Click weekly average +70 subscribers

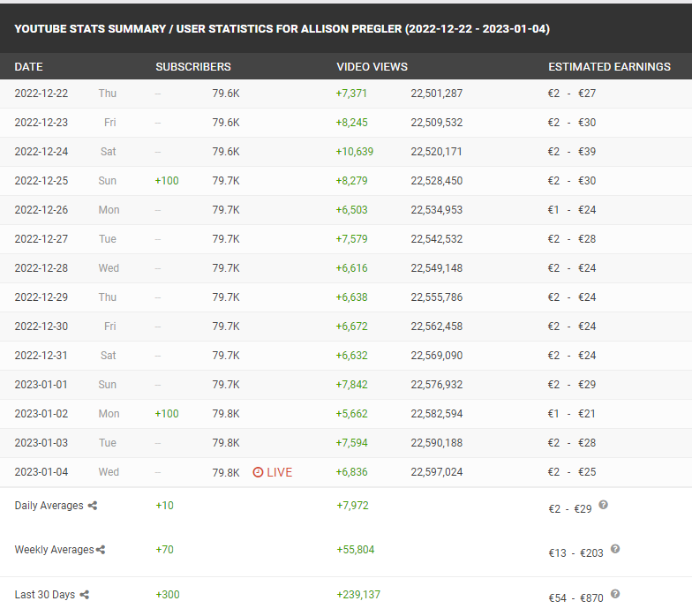pyautogui.click(x=164, y=550)
